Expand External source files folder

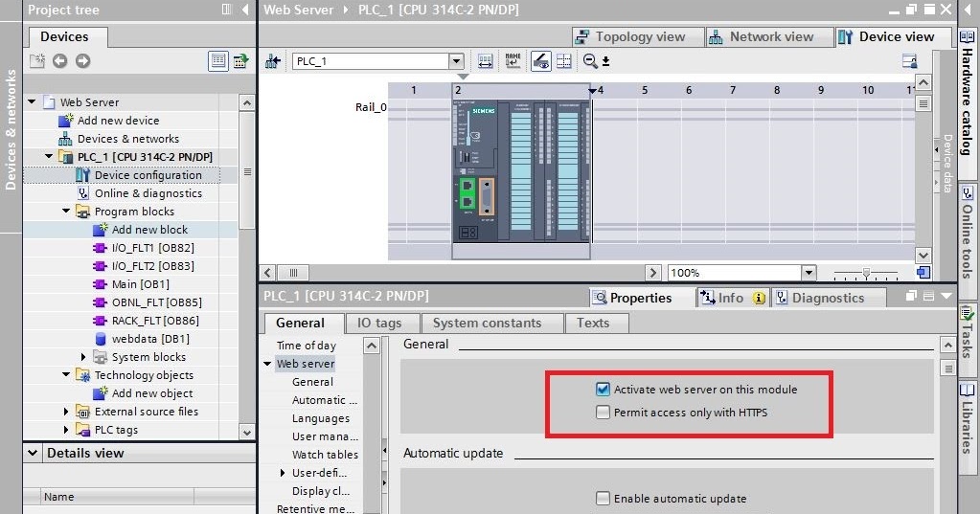pos(66,412)
